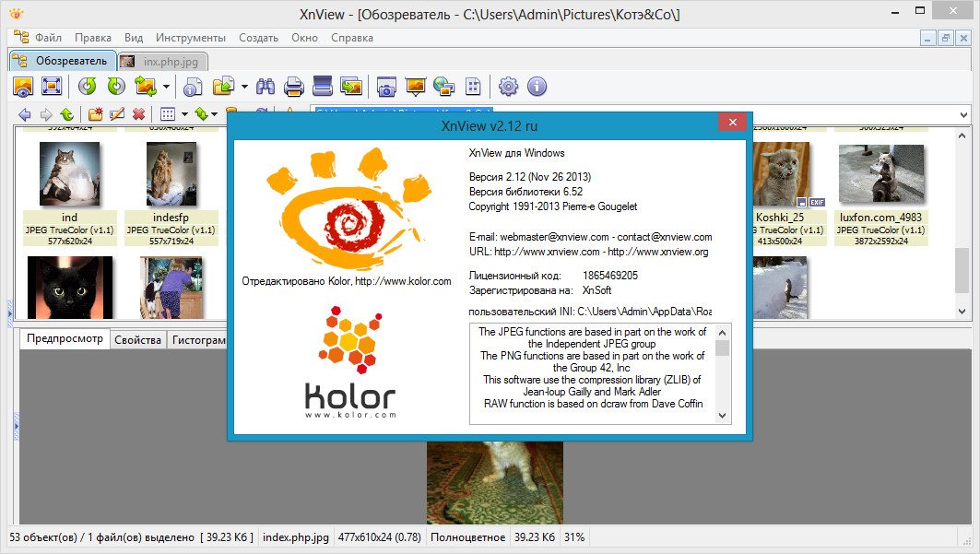Open the Инструменты menu
The image size is (980, 554).
click(190, 38)
